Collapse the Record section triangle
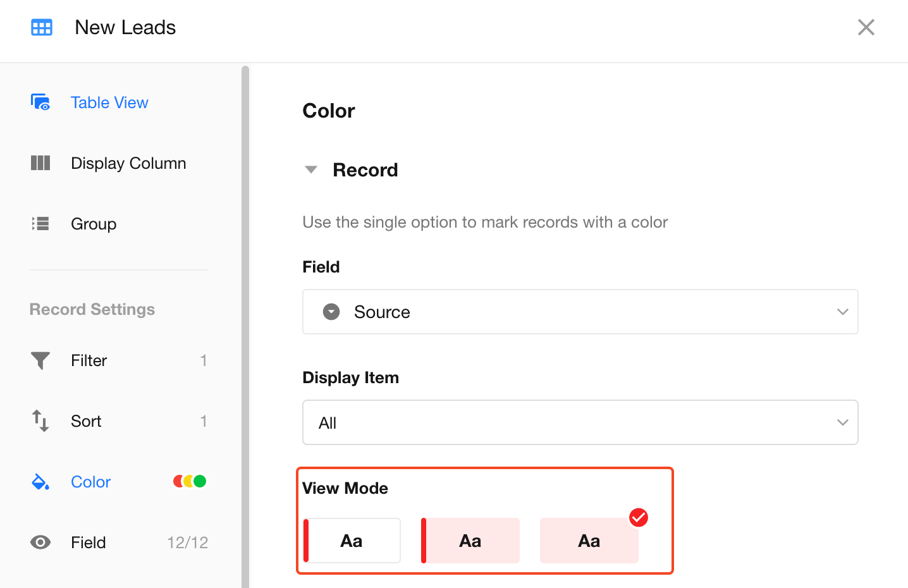 coord(311,169)
